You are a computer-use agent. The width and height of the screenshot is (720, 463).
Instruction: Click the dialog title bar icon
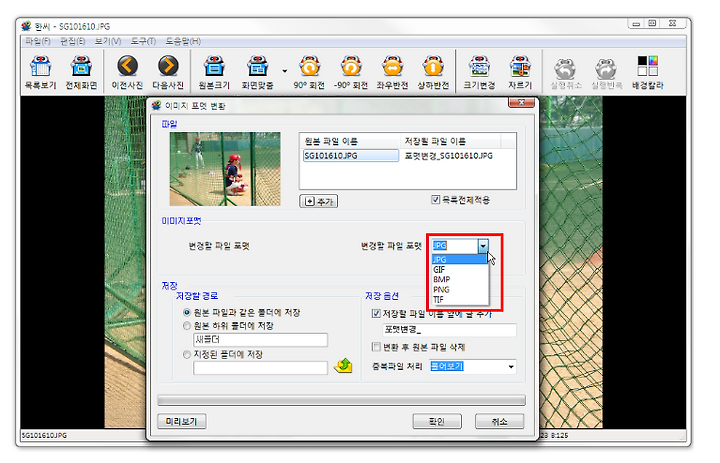pyautogui.click(x=157, y=106)
